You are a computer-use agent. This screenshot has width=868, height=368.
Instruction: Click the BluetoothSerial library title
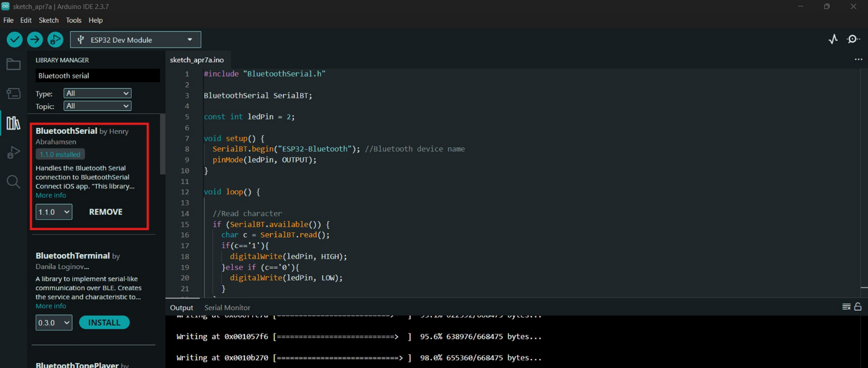[x=66, y=131]
